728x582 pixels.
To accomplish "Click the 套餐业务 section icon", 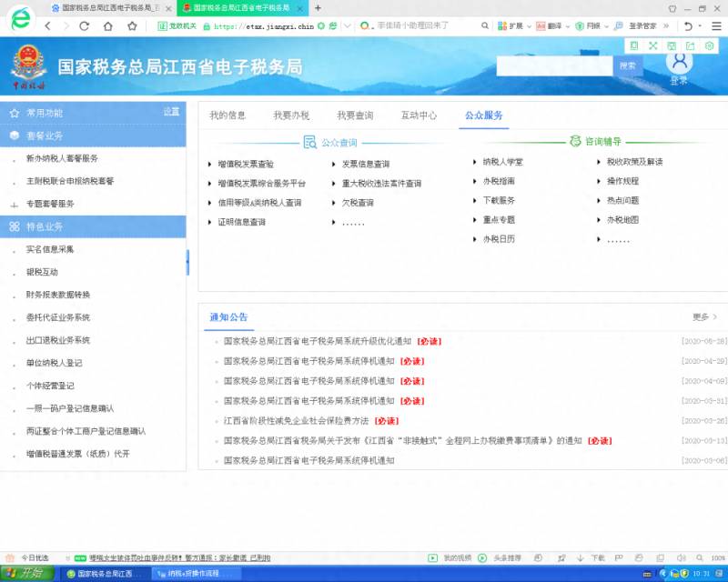I will coord(15,135).
